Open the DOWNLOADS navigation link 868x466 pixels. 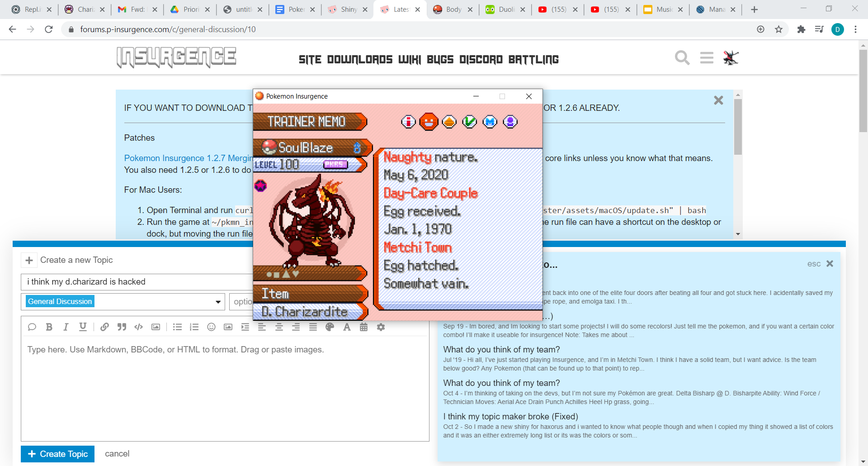[360, 60]
